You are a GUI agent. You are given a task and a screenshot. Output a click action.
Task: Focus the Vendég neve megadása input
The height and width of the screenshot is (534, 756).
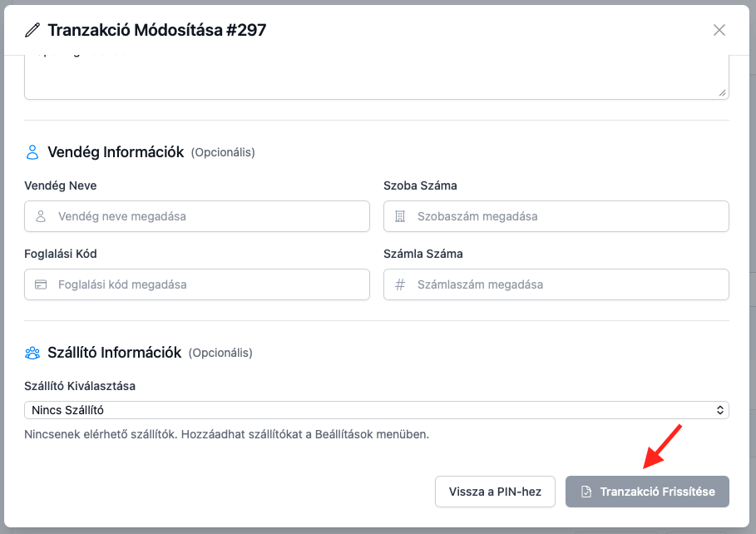coord(208,216)
